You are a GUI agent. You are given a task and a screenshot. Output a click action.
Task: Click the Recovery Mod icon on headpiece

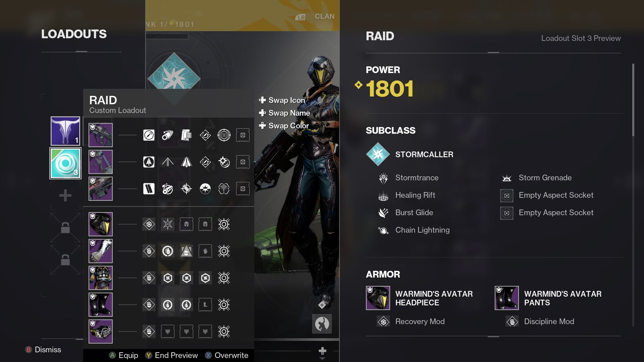383,321
